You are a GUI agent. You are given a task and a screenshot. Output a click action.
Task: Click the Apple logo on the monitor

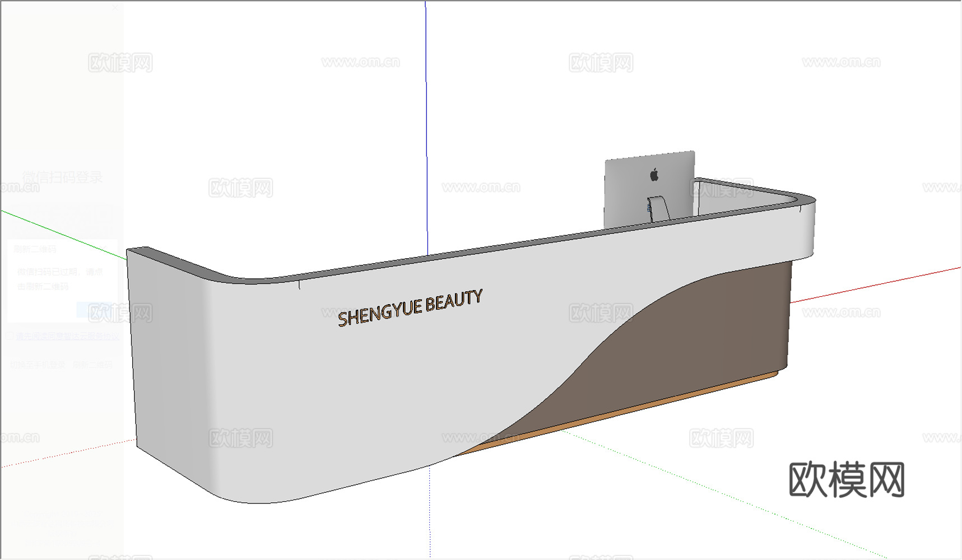[x=654, y=175]
